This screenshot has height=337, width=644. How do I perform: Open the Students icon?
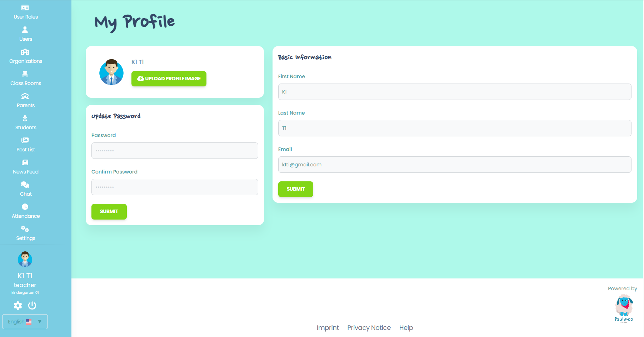(25, 119)
